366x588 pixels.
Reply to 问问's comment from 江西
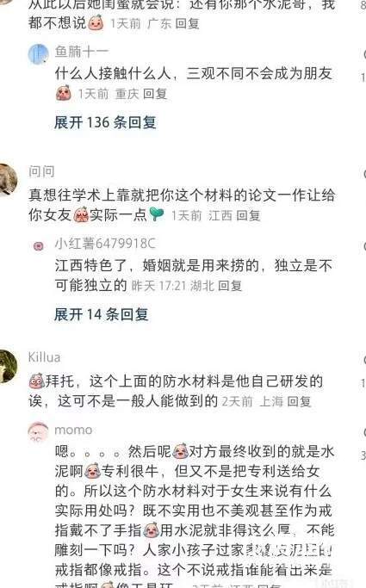click(x=248, y=215)
